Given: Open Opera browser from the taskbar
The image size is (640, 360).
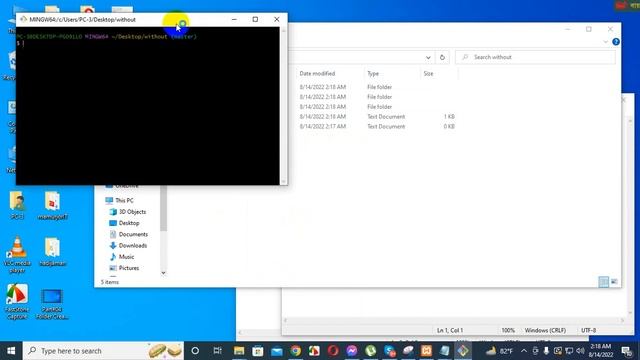Looking at the screenshot, I should [x=333, y=351].
